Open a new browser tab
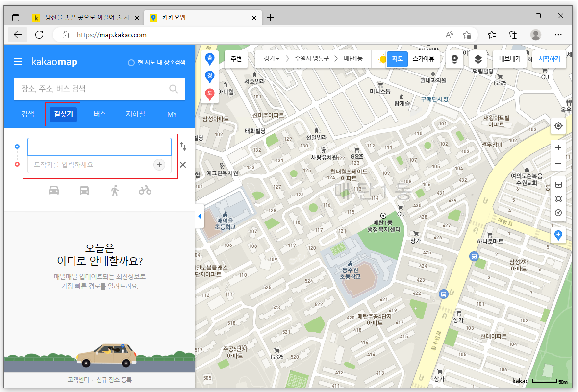This screenshot has width=578, height=392. pos(270,17)
